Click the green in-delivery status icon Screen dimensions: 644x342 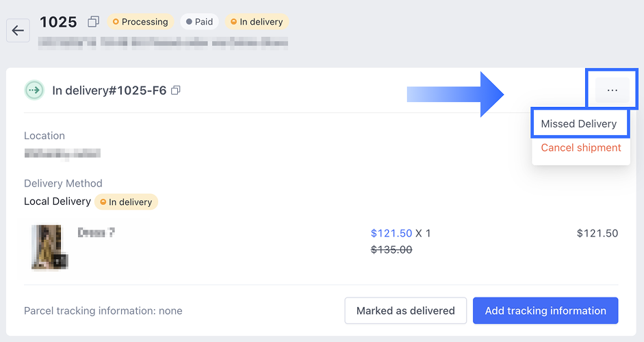pyautogui.click(x=34, y=90)
